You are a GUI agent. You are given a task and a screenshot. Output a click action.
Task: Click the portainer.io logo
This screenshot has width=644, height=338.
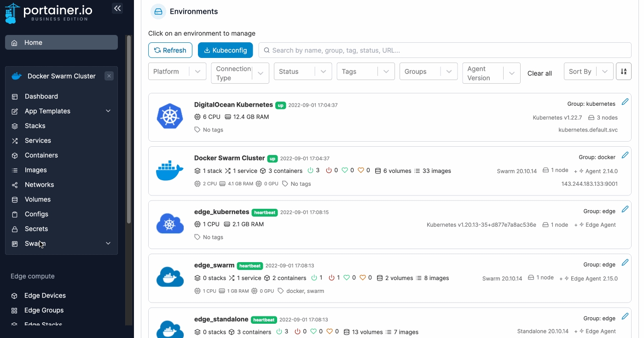tap(49, 13)
